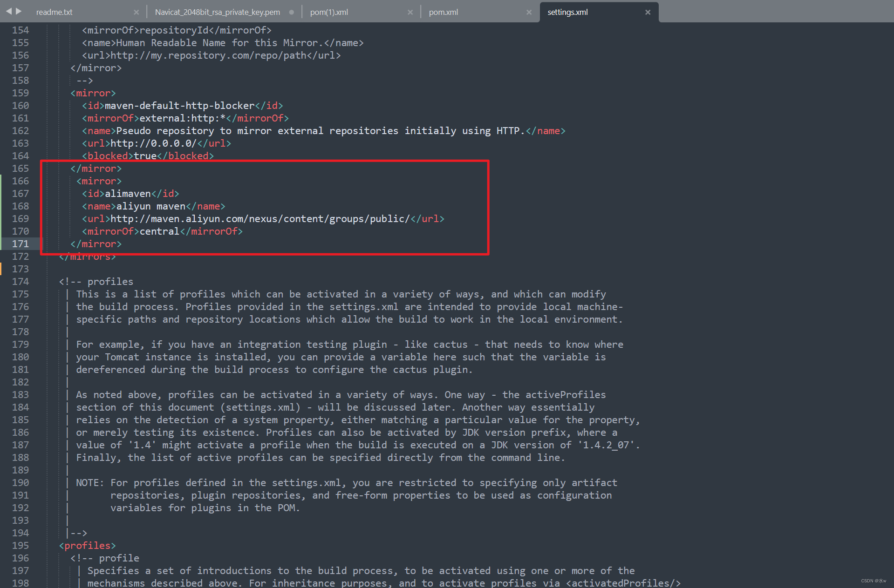Close the readme.txt tab

(x=136, y=12)
